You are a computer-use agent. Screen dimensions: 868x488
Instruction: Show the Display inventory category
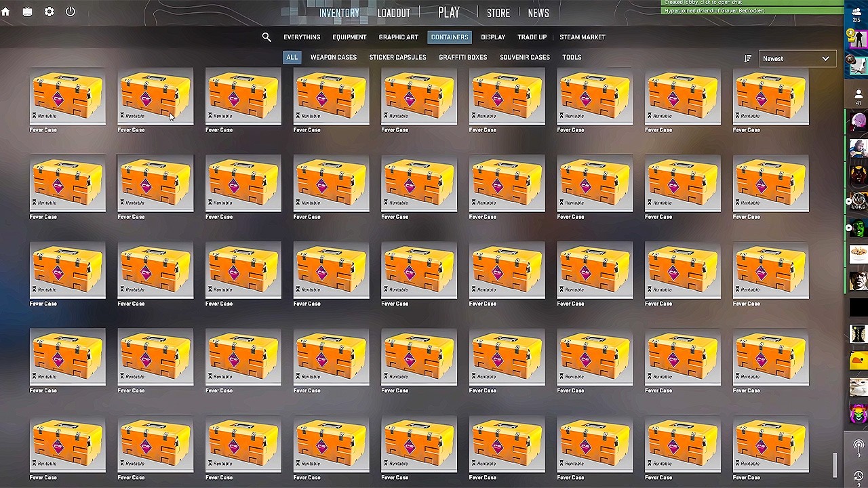click(x=493, y=37)
